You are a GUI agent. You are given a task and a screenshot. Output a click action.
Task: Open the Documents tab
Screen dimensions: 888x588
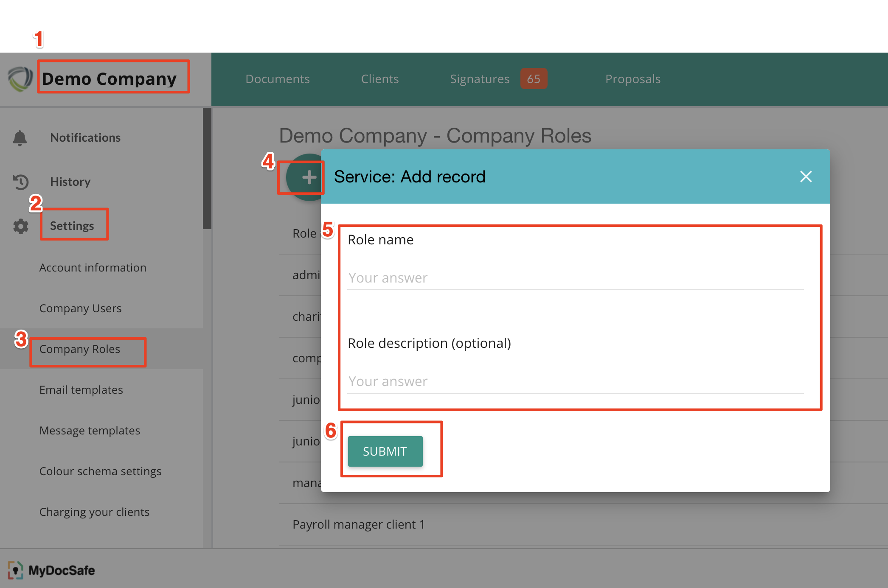(x=278, y=79)
